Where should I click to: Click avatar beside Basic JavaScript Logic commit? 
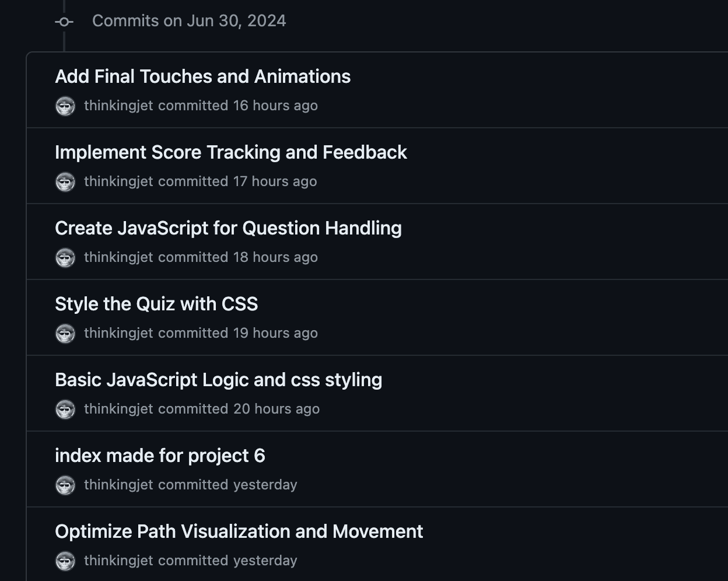[x=65, y=409]
